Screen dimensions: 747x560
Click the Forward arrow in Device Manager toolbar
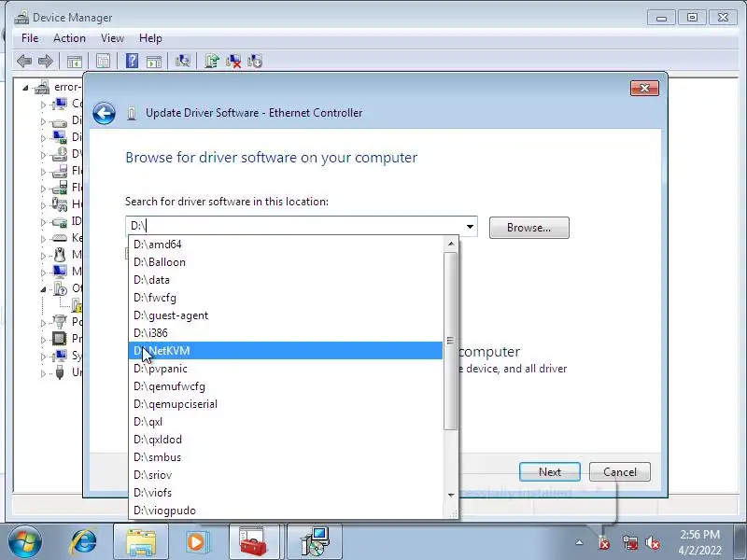pyautogui.click(x=45, y=61)
